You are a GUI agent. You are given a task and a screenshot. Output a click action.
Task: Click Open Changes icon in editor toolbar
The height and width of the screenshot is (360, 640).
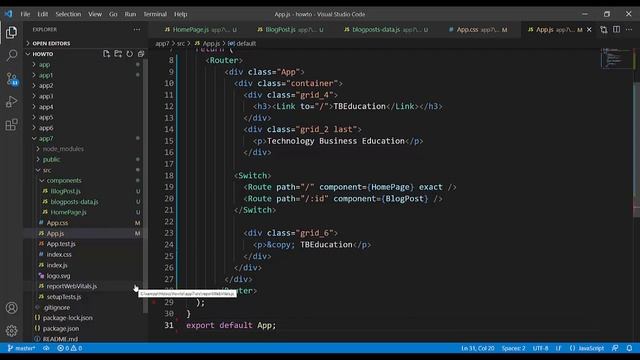604,29
